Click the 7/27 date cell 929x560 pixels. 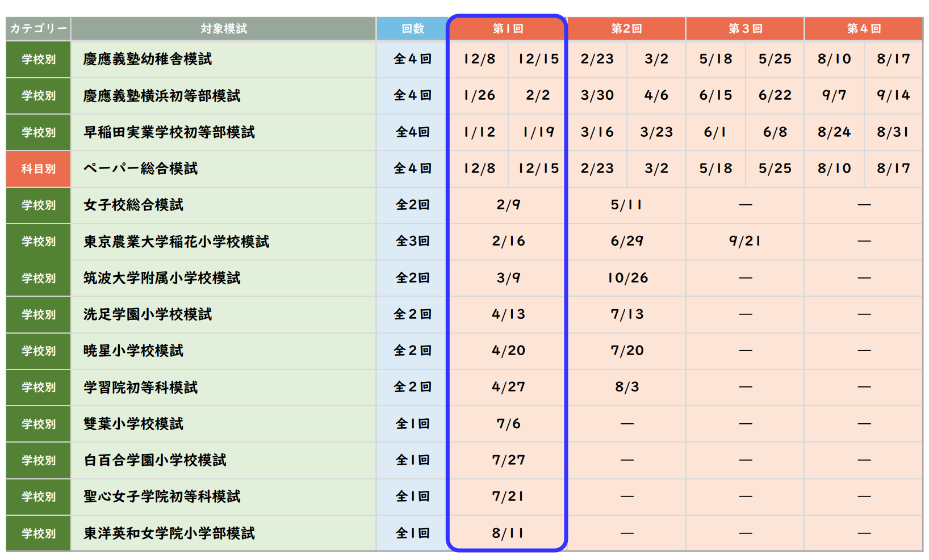[x=508, y=460]
